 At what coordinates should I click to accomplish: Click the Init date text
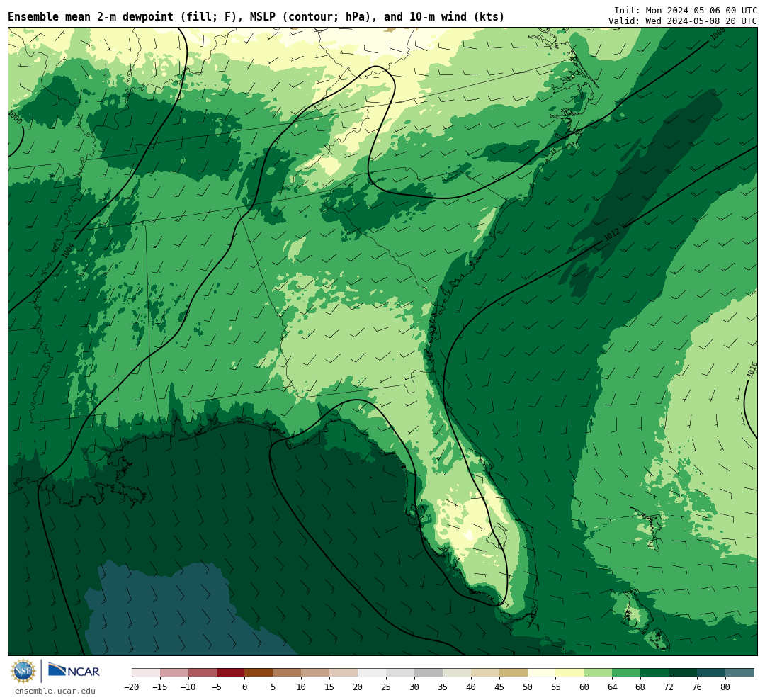[x=686, y=10]
